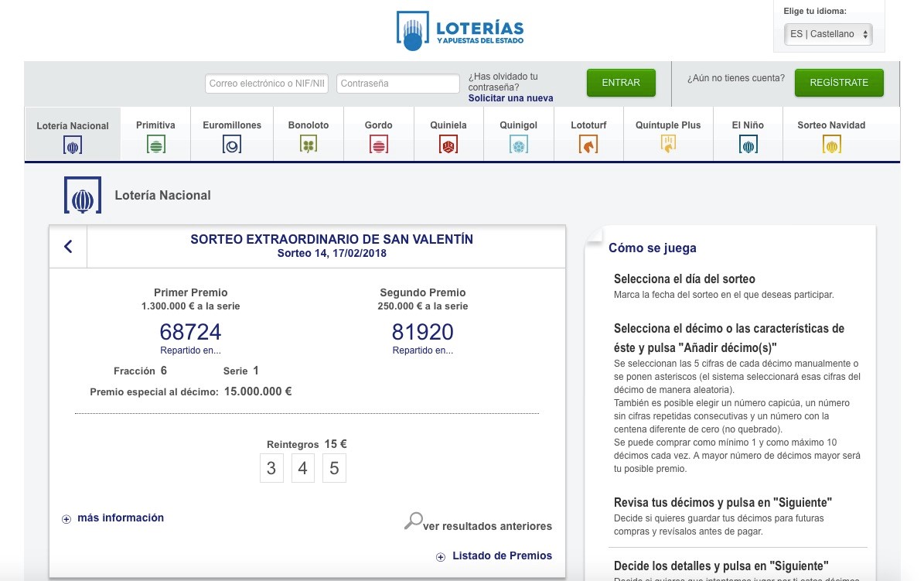Click reintegro number box 3
Screen dimensions: 924x581
(271, 468)
